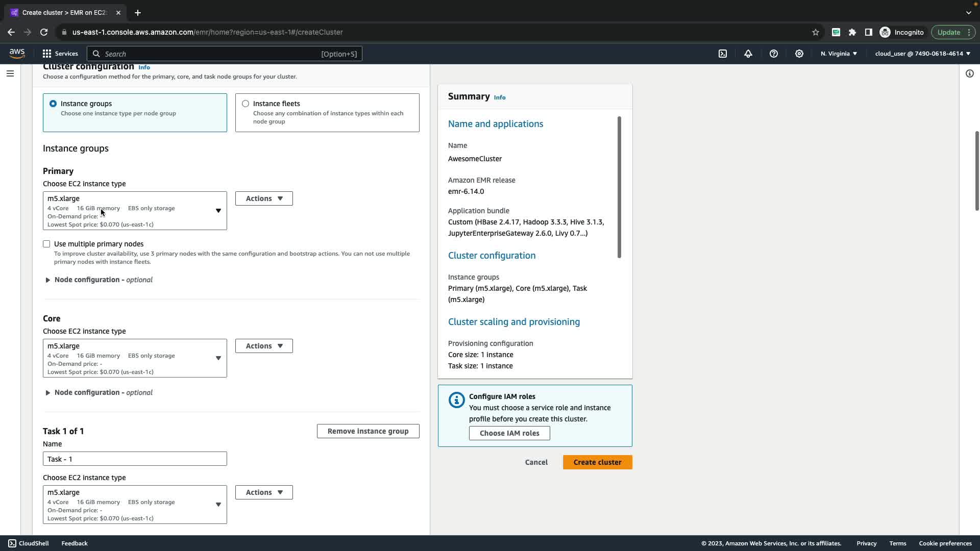The width and height of the screenshot is (980, 551).
Task: Open the N. Virginia region menu
Action: (839, 54)
